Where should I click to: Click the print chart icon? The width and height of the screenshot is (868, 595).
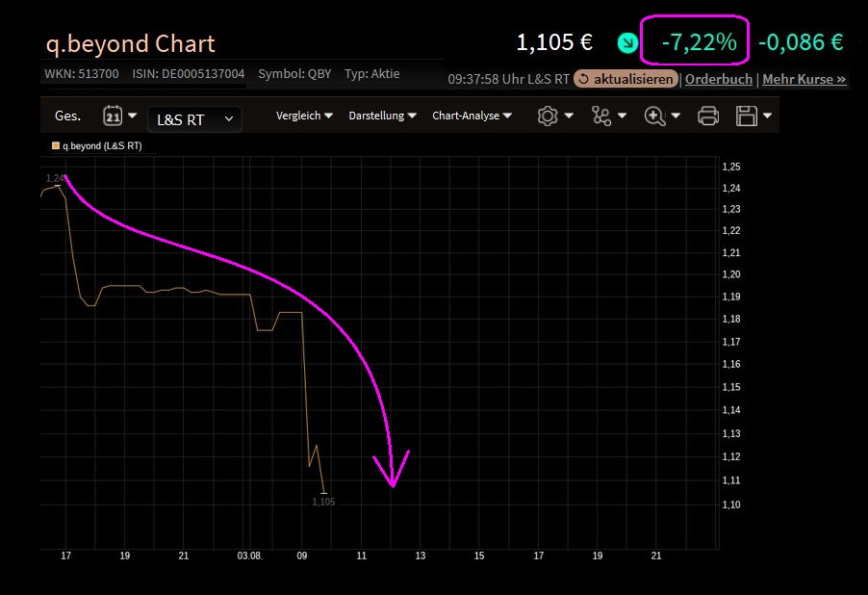[x=708, y=116]
